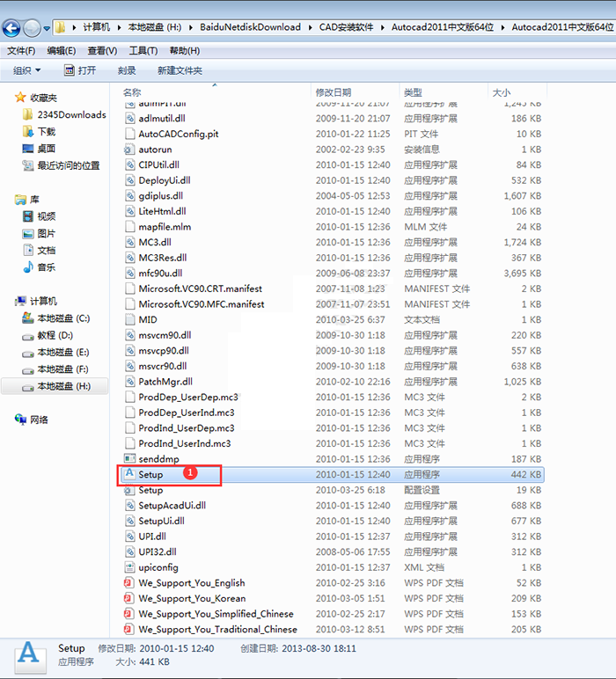The width and height of the screenshot is (616, 679).
Task: Sort by the 类型 column header
Action: coord(413,92)
